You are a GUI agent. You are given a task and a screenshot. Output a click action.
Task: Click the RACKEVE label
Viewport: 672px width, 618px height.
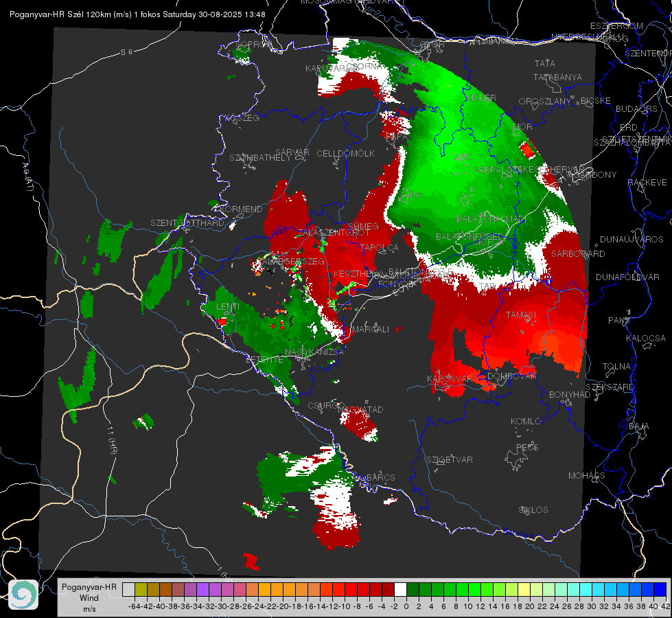(x=647, y=183)
